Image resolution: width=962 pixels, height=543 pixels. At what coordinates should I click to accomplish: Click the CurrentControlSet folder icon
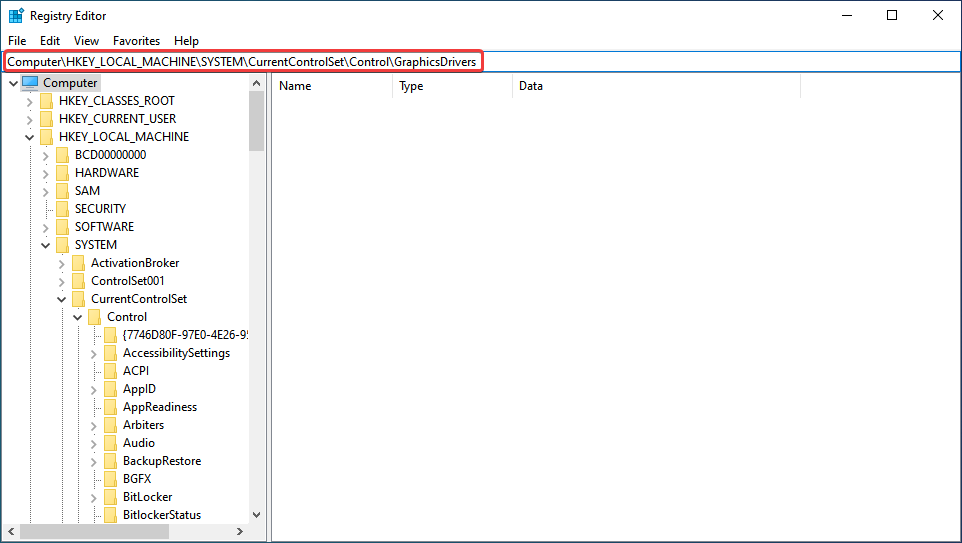[x=79, y=298]
